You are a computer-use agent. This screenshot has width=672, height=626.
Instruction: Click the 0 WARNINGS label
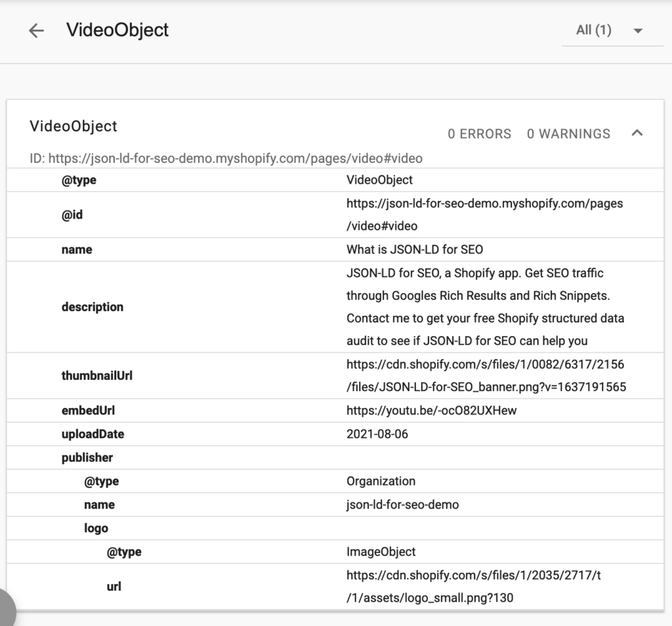[568, 134]
